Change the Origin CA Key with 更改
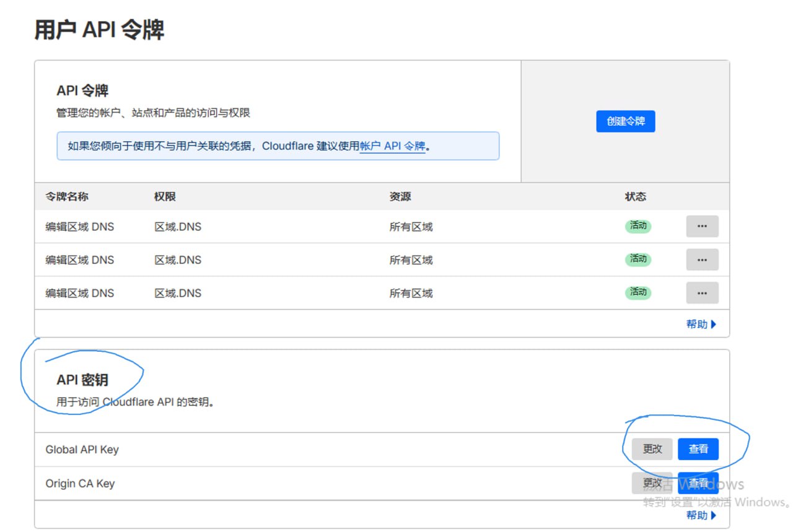This screenshot has height=532, width=793. 652,483
